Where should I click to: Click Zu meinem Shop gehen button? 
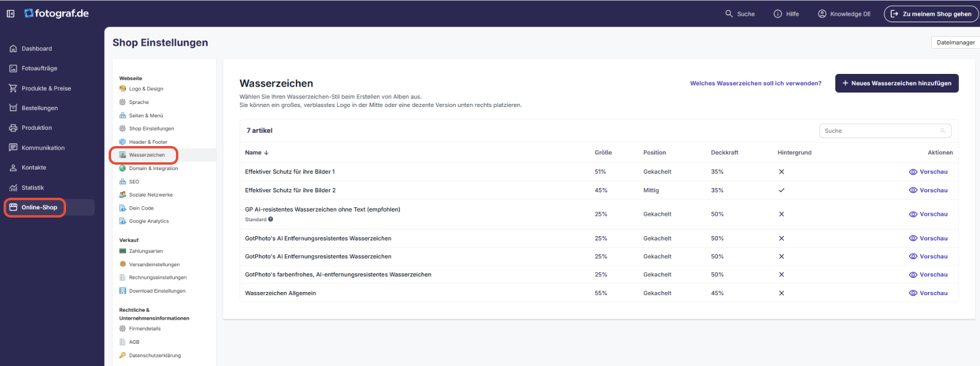tap(931, 14)
